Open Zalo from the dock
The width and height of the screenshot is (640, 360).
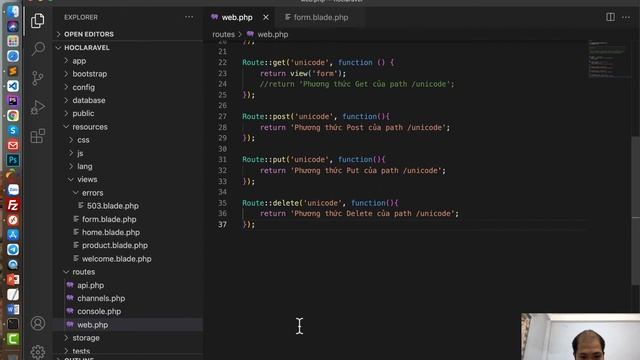click(x=13, y=190)
